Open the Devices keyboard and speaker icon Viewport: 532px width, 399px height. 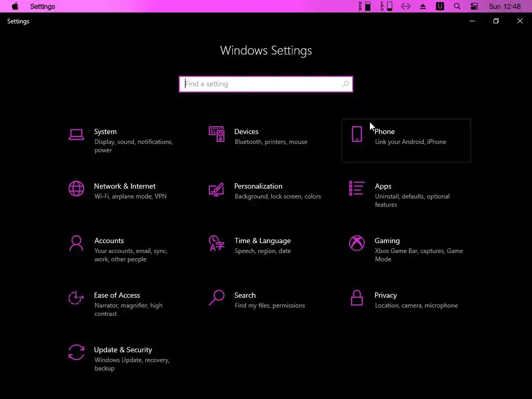coord(217,134)
